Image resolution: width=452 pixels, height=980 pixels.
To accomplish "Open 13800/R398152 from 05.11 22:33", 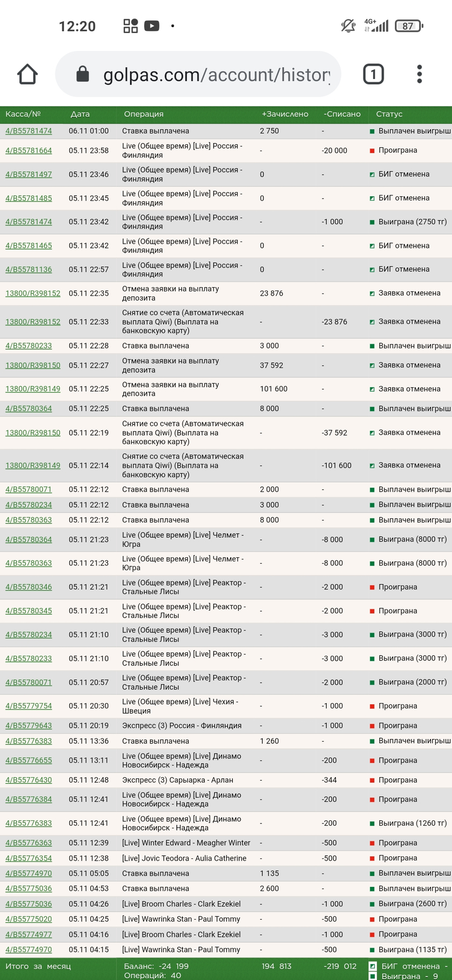I will [x=33, y=322].
